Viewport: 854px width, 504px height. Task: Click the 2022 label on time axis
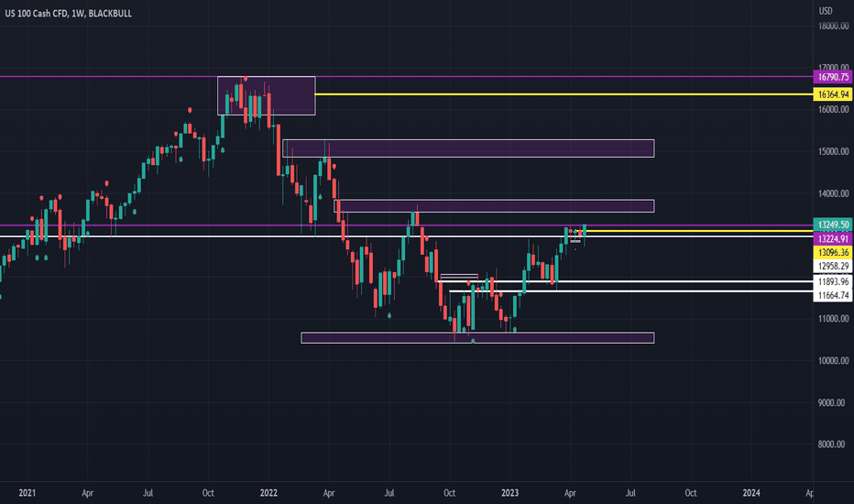[268, 493]
